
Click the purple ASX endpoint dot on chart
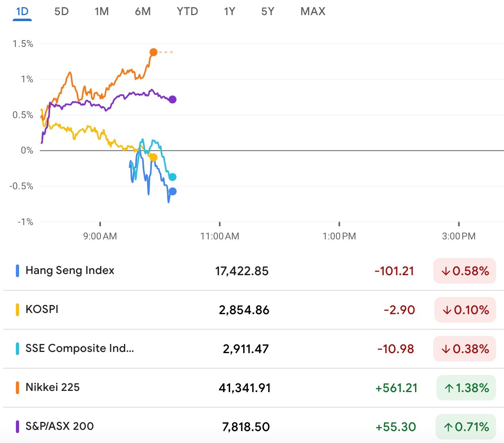click(x=172, y=99)
